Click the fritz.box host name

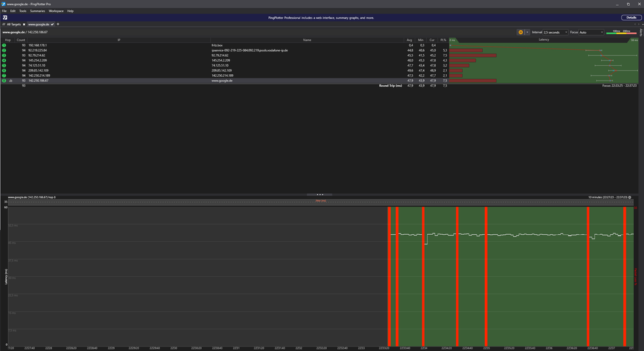click(217, 45)
